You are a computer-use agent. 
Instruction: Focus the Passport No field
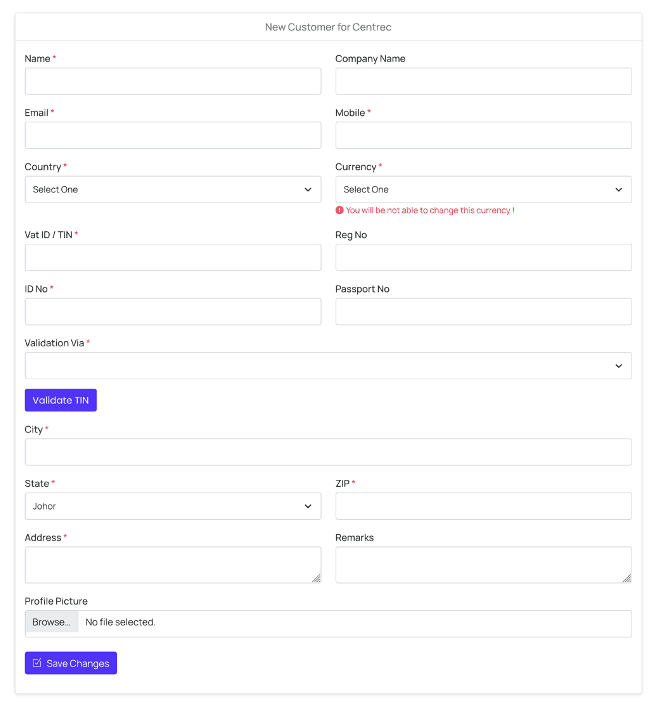[x=483, y=311]
